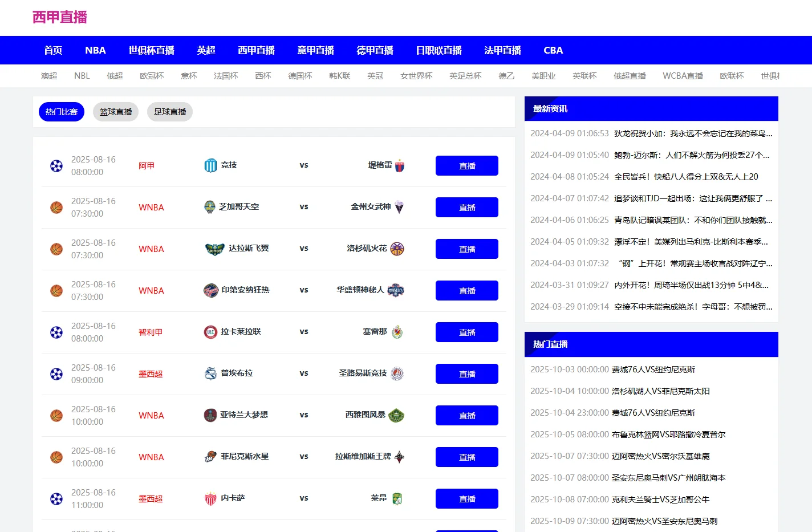
Task: Click the 洛杉矶火花 team logo
Action: (x=397, y=249)
